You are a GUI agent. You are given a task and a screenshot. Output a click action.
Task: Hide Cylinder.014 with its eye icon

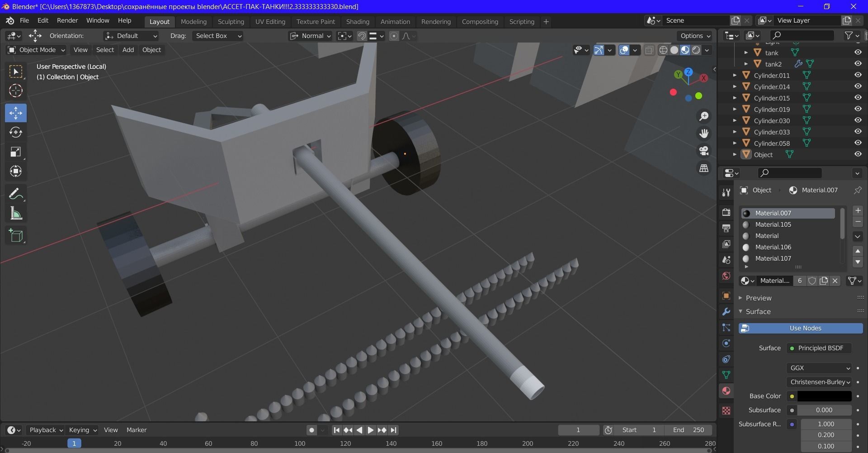tap(858, 86)
